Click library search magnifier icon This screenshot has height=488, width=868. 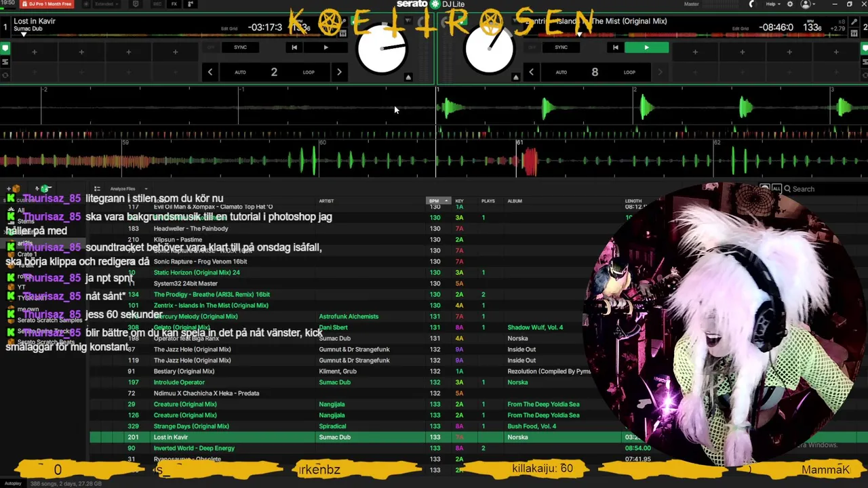tap(787, 189)
